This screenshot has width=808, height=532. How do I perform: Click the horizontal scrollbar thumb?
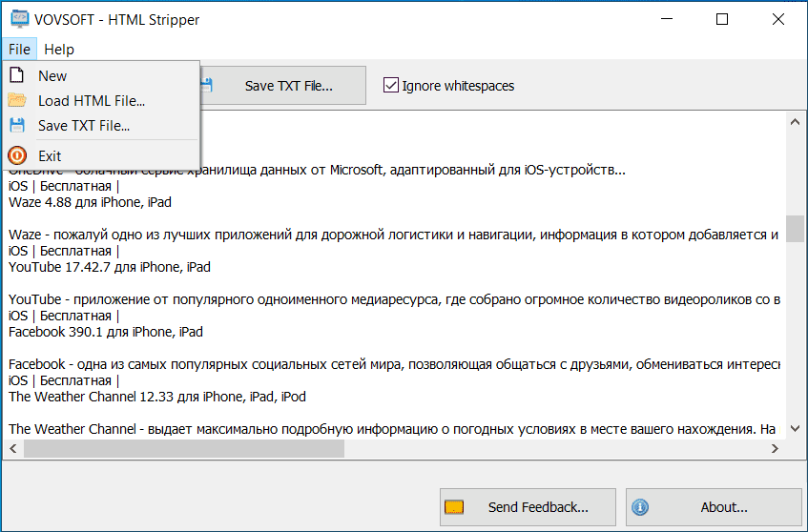click(184, 448)
